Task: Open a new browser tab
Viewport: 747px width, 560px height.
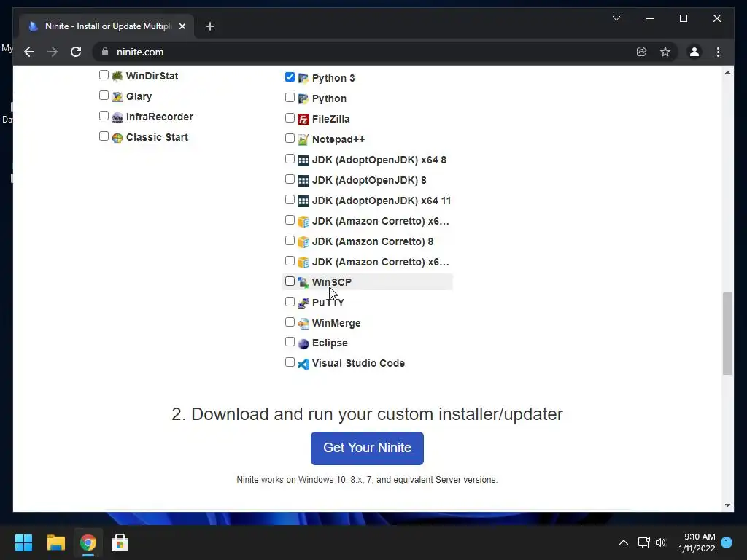Action: coord(209,26)
